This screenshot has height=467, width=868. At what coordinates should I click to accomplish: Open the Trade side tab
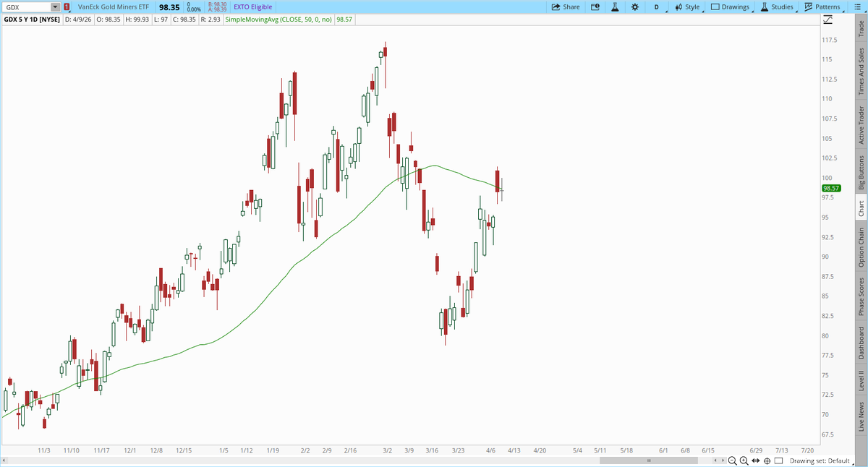click(x=861, y=29)
